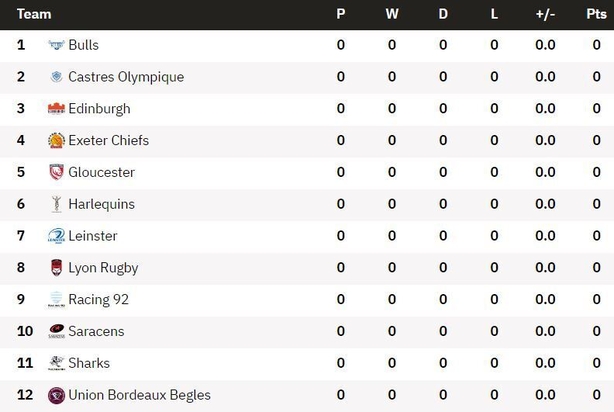Open the Exeter Chiefs team name
614x412 pixels.
[109, 140]
